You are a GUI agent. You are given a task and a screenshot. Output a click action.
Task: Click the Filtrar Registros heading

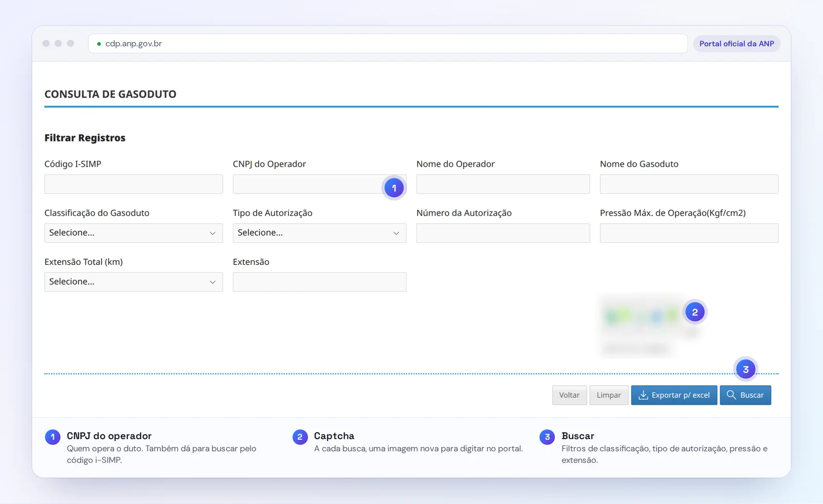tap(85, 138)
